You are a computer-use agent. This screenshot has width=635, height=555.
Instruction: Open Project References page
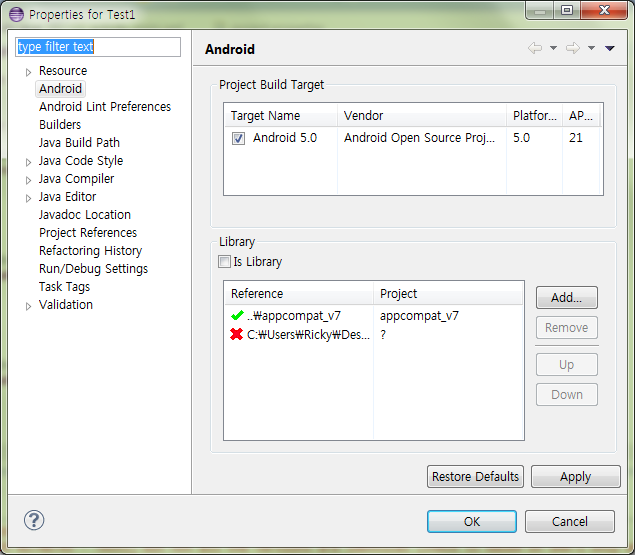[88, 233]
